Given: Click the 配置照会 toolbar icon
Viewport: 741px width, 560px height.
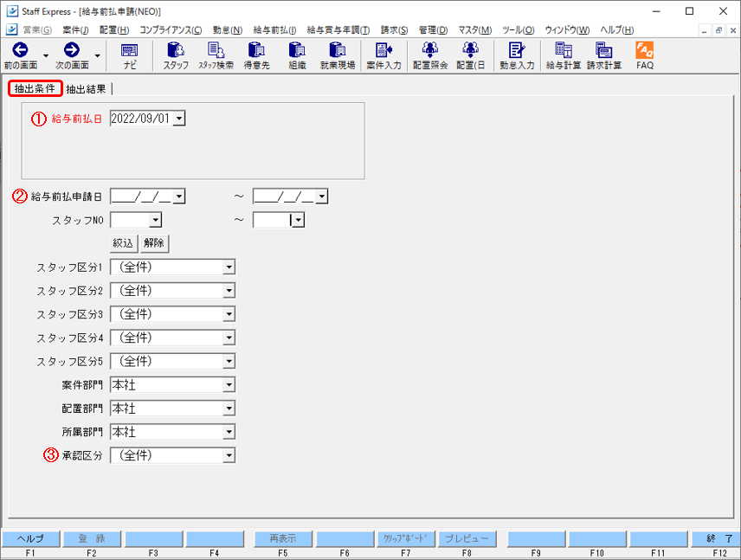Looking at the screenshot, I should point(430,55).
